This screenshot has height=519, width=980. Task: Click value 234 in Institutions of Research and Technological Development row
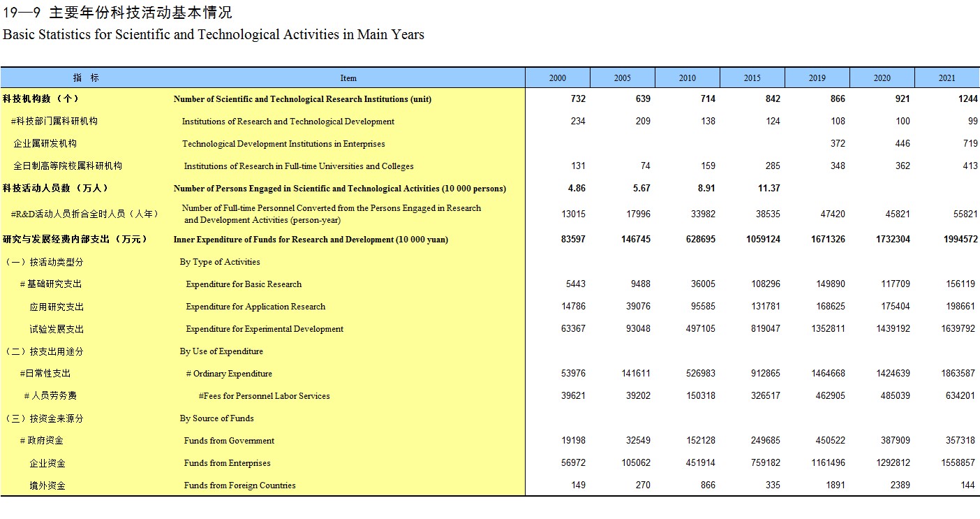[x=578, y=122]
